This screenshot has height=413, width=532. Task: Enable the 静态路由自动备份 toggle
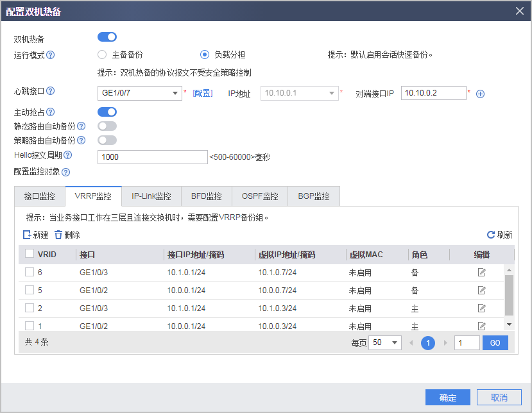107,126
